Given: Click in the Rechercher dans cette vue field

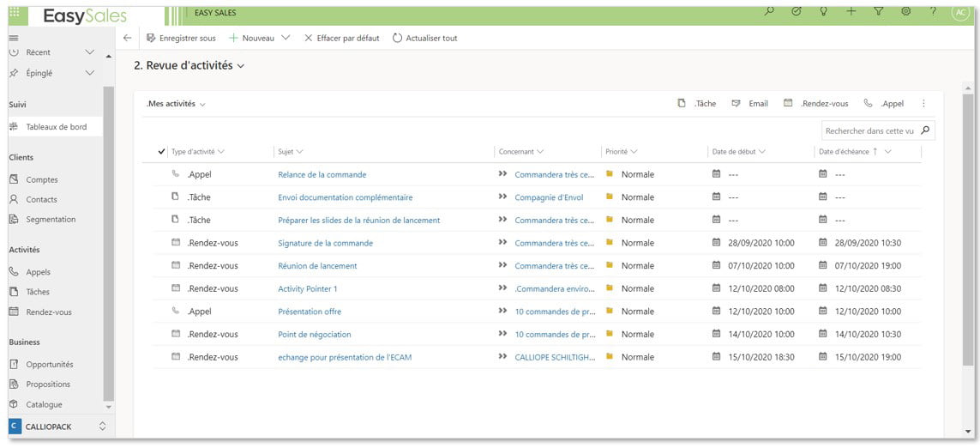Looking at the screenshot, I should [869, 130].
